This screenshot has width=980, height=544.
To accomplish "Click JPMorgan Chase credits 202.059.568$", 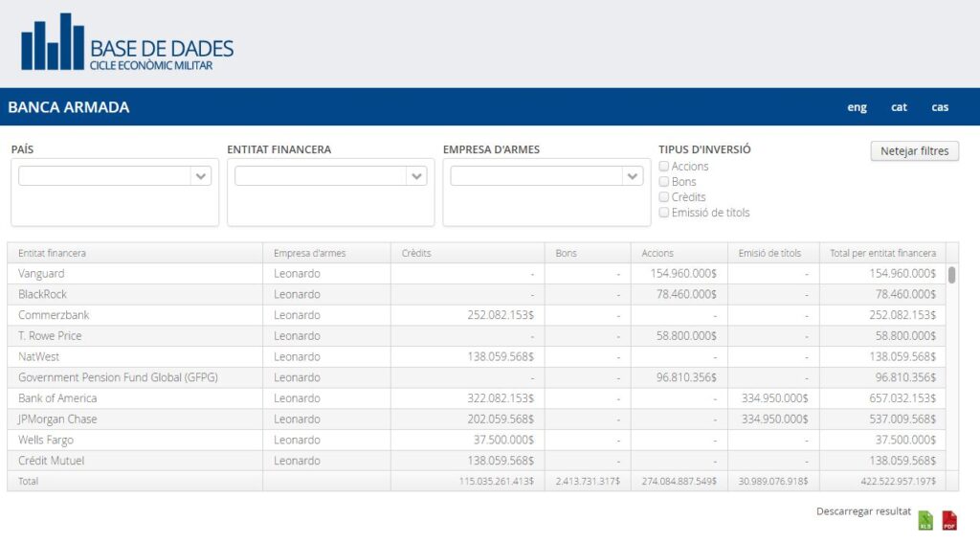I will tap(501, 419).
